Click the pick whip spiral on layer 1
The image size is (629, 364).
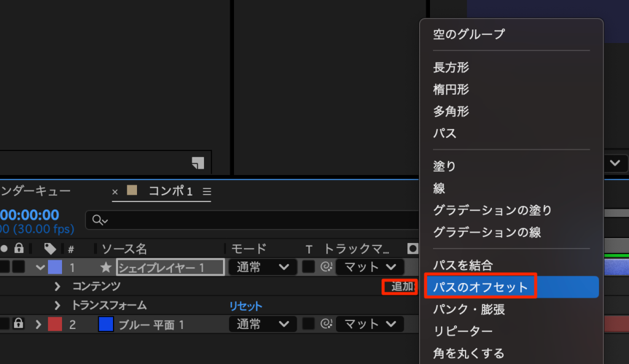[326, 268]
